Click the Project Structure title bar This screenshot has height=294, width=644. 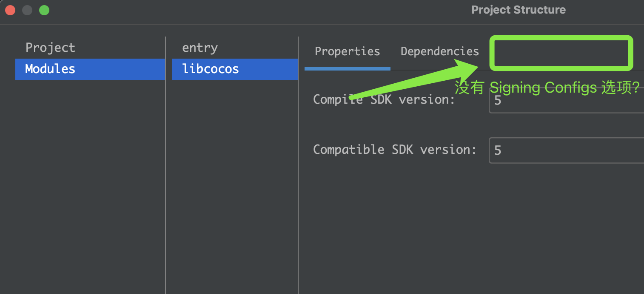coord(518,10)
